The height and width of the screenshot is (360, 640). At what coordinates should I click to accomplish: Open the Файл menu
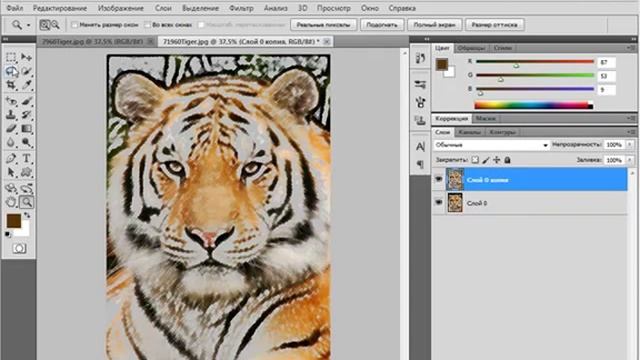15,8
